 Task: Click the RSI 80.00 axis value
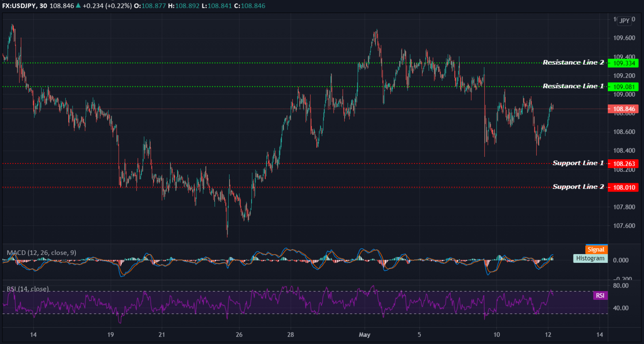(x=621, y=285)
